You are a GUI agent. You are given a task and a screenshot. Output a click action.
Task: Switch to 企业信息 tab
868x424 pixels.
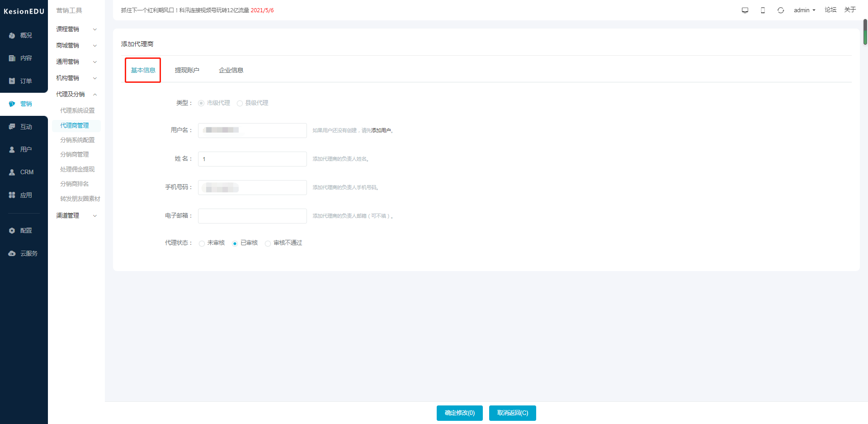tap(231, 70)
